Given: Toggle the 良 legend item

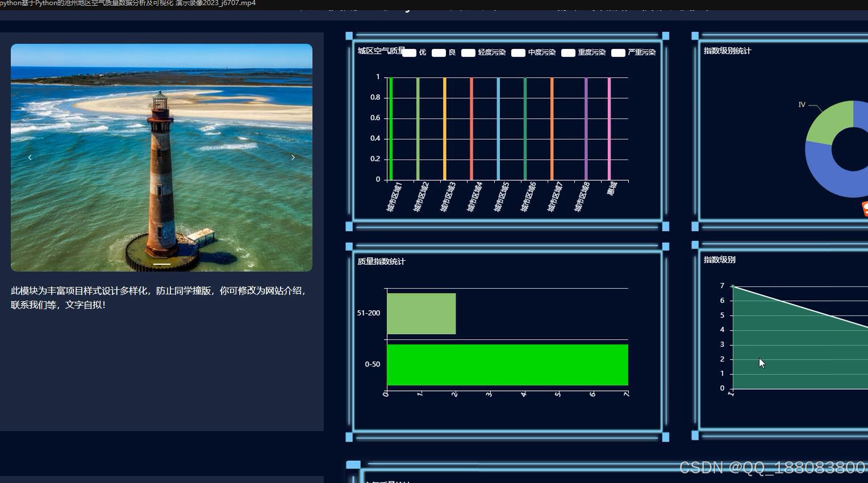Looking at the screenshot, I should (439, 52).
